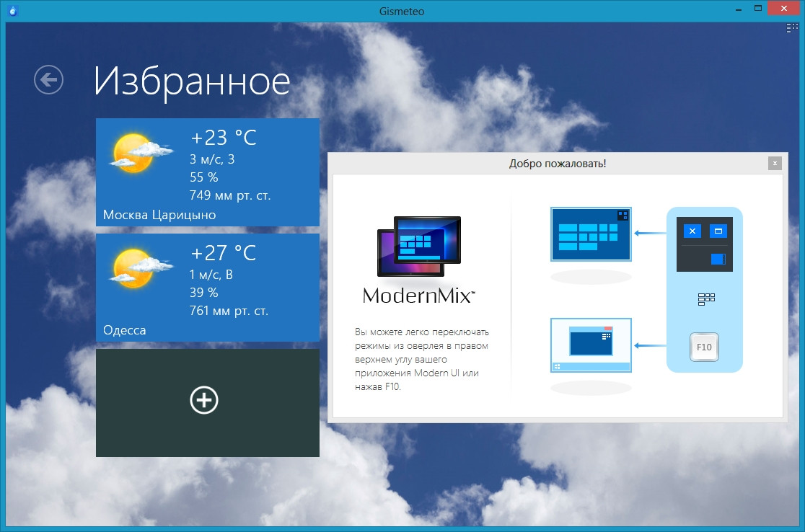Click the 761 мм рт. ст. pressure value
The image size is (805, 532).
pyautogui.click(x=229, y=311)
